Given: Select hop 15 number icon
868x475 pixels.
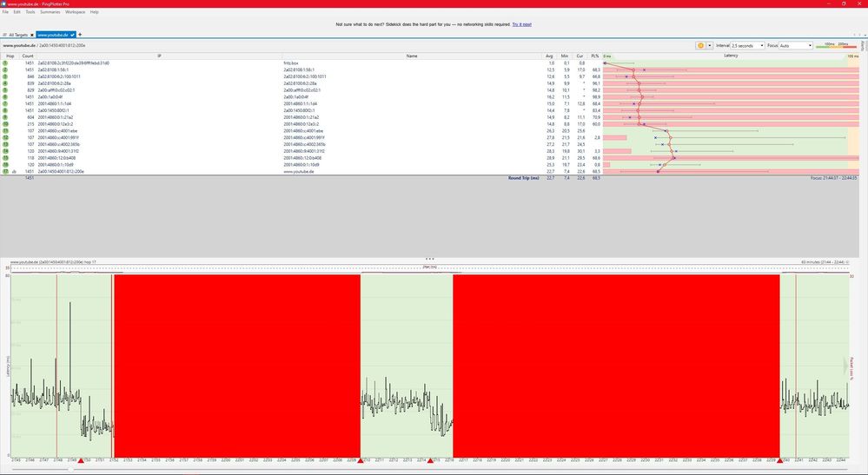Looking at the screenshot, I should coord(5,157).
